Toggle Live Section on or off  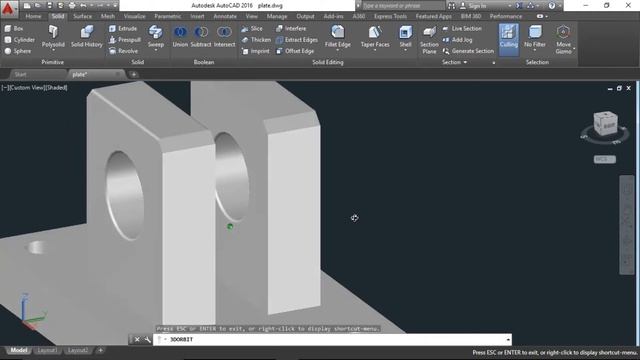(462, 29)
